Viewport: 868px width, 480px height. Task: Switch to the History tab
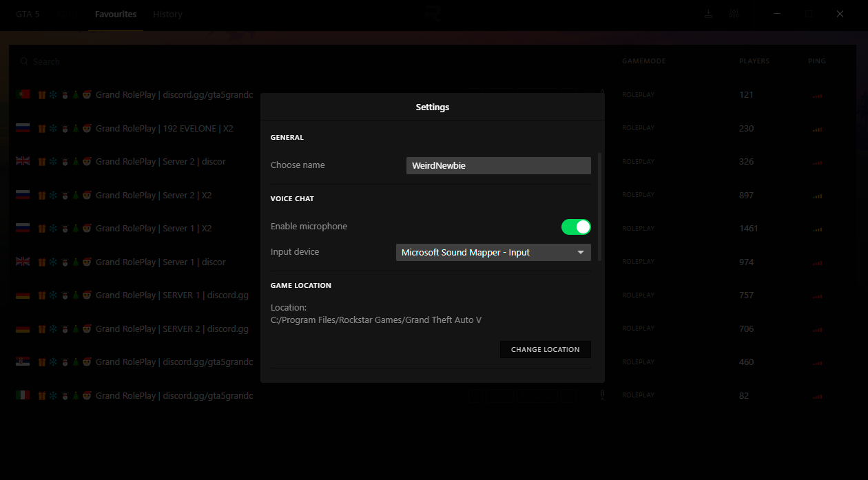click(x=167, y=14)
